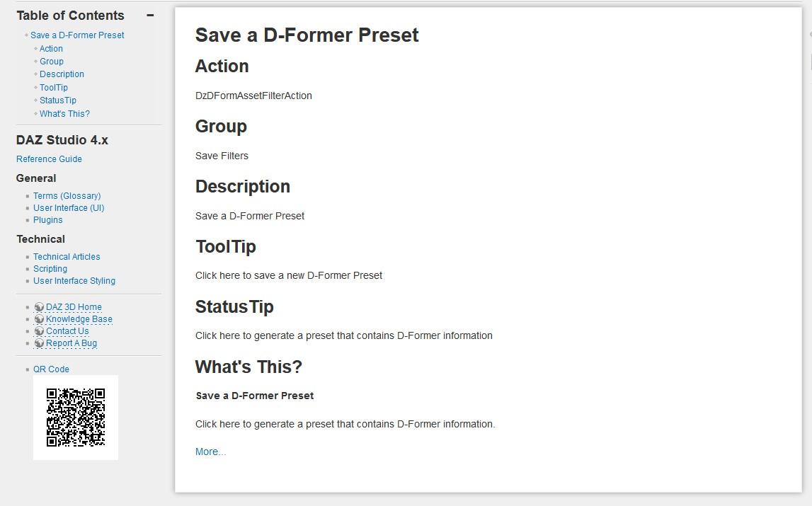The height and width of the screenshot is (506, 812).
Task: Open the Scripting section link
Action: pos(50,269)
